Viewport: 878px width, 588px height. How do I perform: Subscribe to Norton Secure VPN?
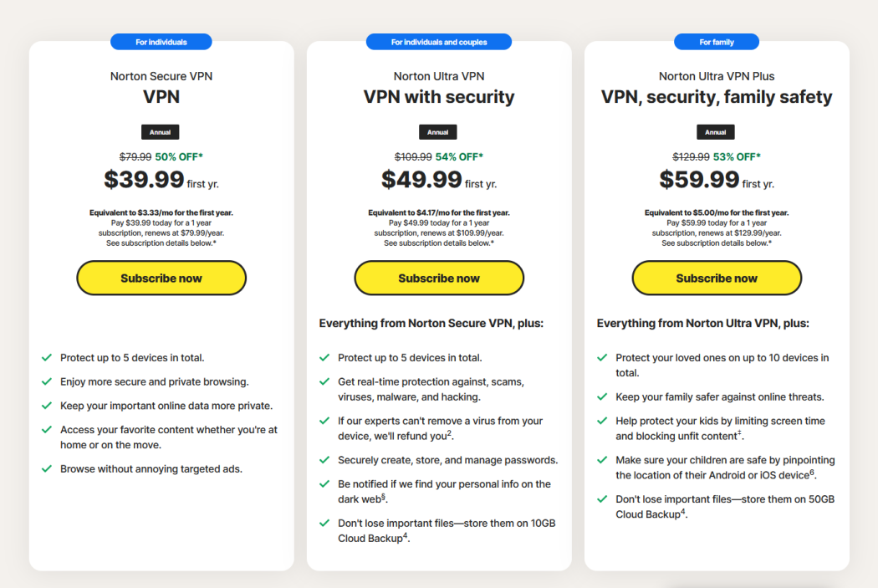click(161, 277)
